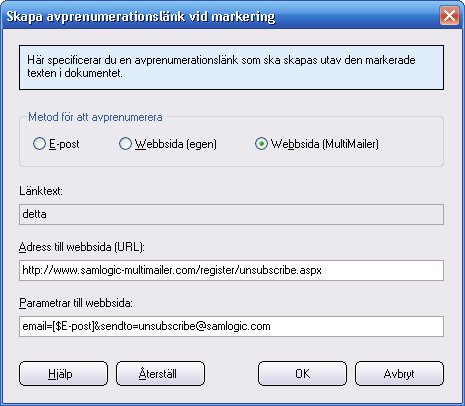Screen dimensions: 465x406
Task: Focus the Adress till webbsida URL field
Action: point(231,270)
